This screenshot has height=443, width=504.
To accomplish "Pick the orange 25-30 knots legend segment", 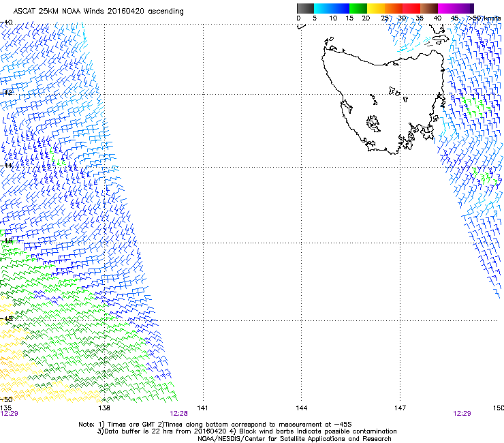I will 394,8.
